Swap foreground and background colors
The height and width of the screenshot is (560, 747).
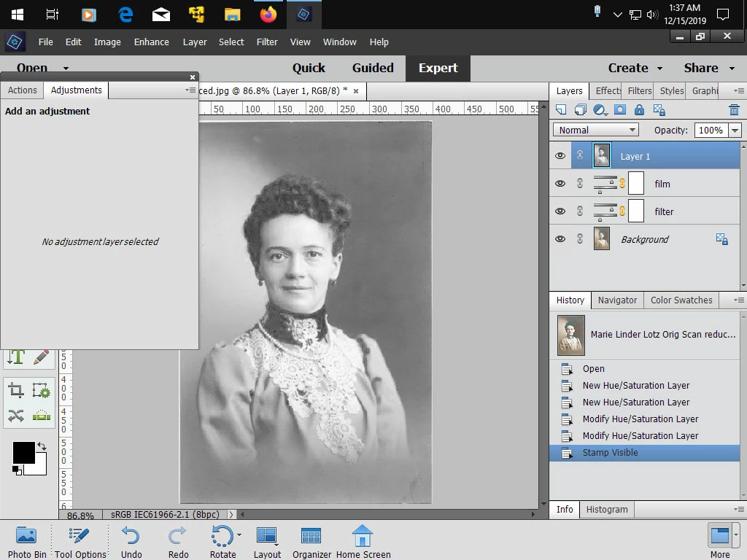tap(42, 446)
